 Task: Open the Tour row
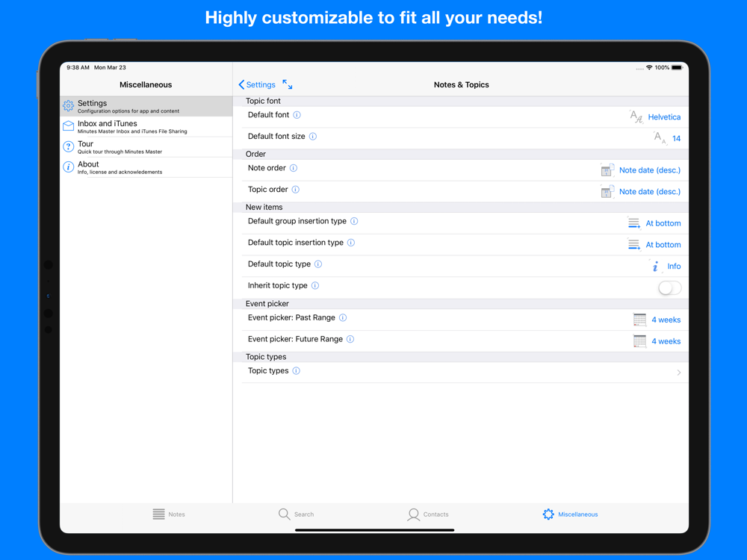146,147
